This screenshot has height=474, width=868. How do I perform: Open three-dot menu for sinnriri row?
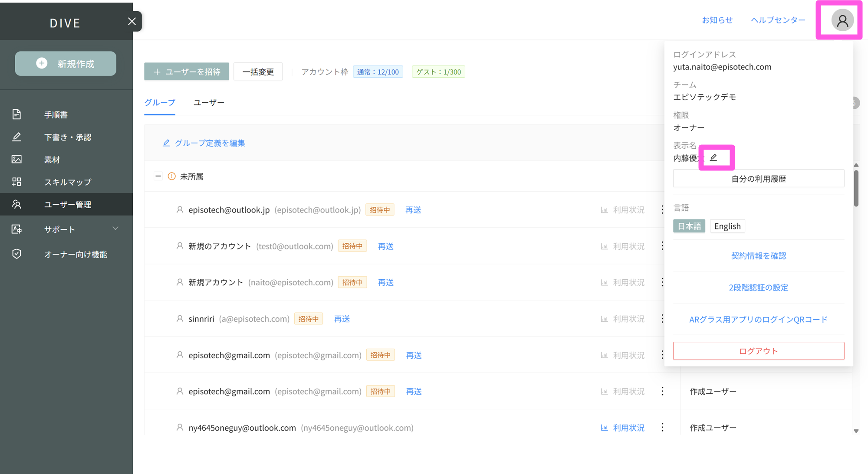point(662,319)
